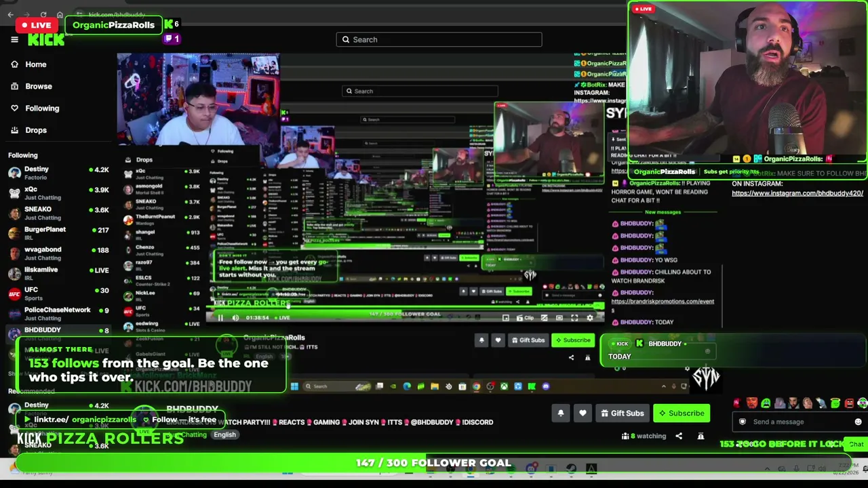
Task: Open Destiny's Factorio channel in Following
Action: tap(58, 173)
